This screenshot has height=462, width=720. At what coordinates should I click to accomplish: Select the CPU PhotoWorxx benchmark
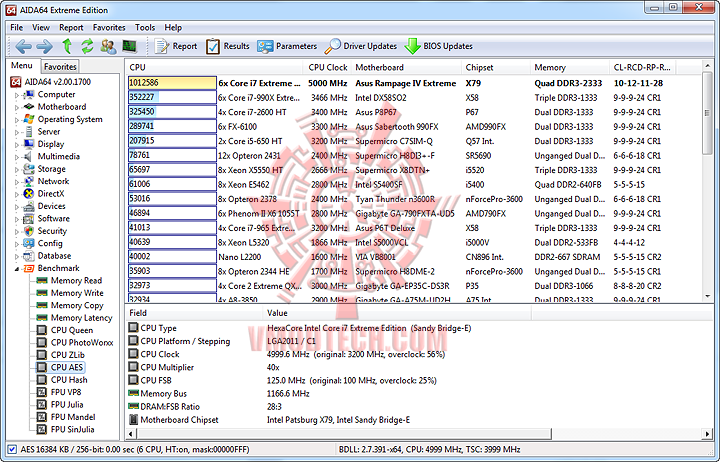75,343
